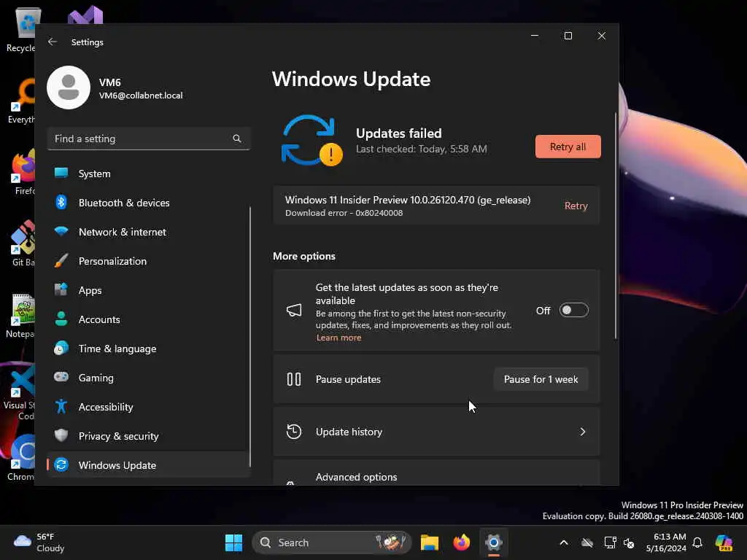Click the sidebar navigation scrollbar
The height and width of the screenshot is (560, 747).
(x=250, y=336)
